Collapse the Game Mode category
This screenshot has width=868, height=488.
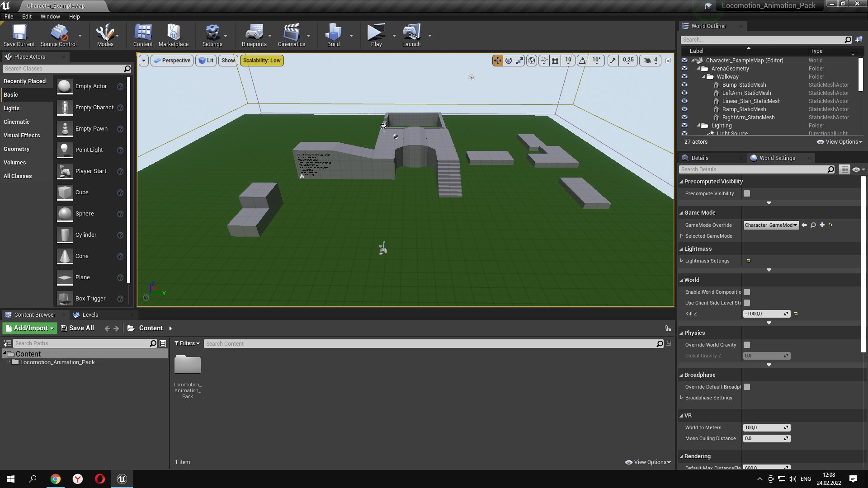(681, 213)
